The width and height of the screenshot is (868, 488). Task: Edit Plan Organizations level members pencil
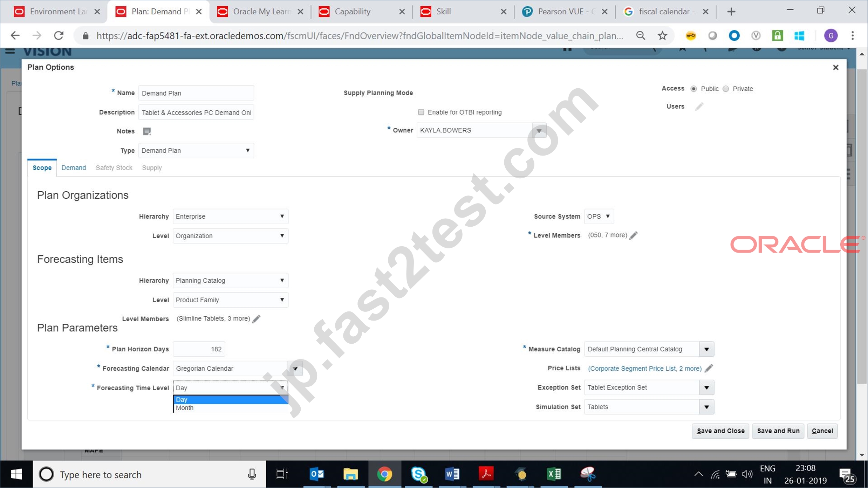[634, 235]
